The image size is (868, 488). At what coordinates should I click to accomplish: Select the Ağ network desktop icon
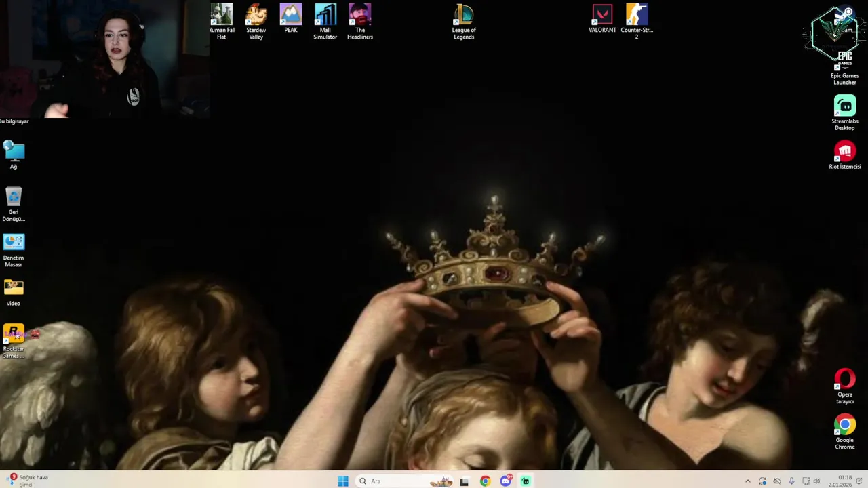coord(14,155)
